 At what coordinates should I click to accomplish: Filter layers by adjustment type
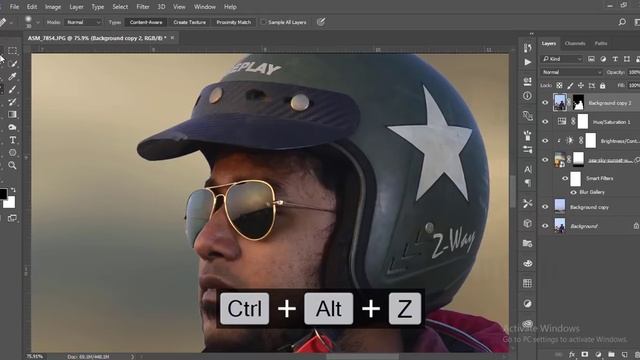point(603,59)
